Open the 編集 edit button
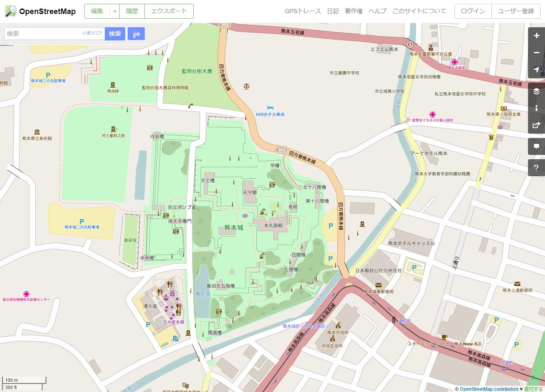The image size is (545, 392). click(97, 11)
